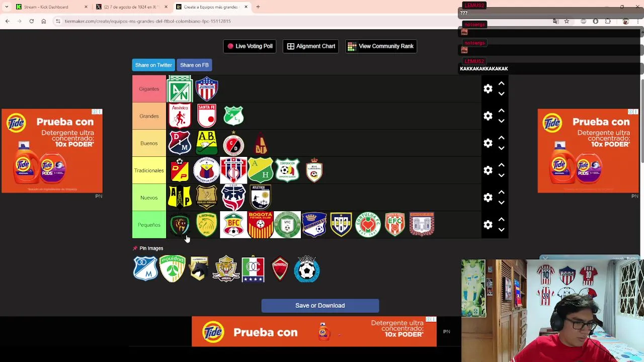Pick the Patriotas crest in unranked pool
Viewport: 644px width, 362px height.
pyautogui.click(x=280, y=268)
